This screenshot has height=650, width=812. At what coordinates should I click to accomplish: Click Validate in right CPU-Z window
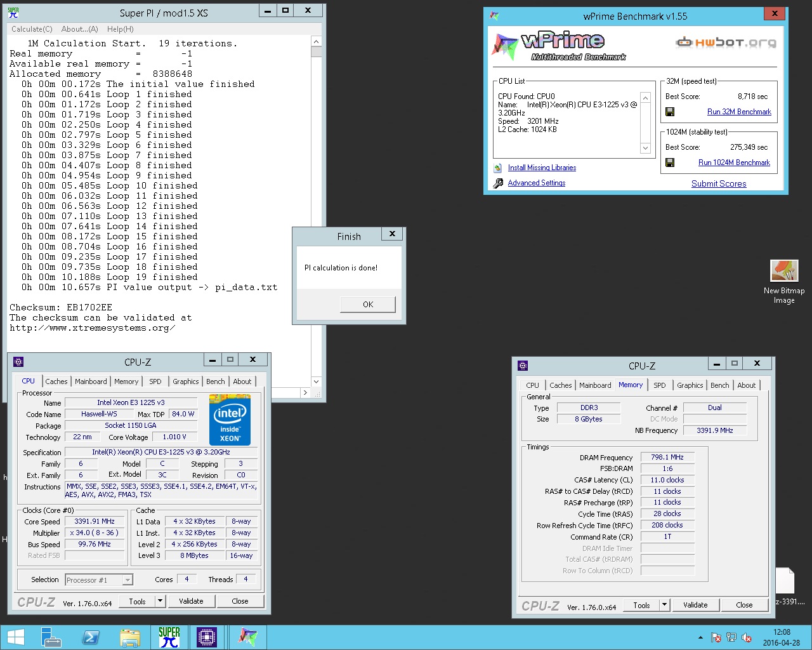[x=695, y=605]
